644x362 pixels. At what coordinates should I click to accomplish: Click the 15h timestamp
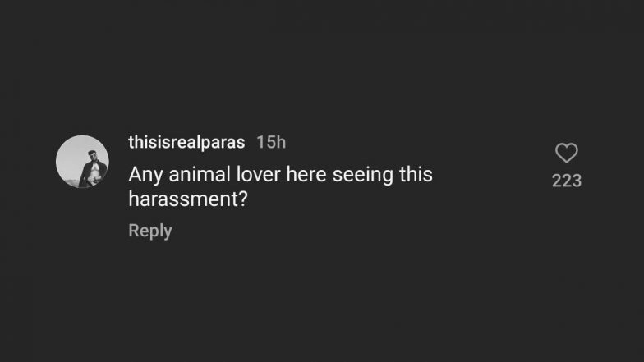[x=271, y=142]
